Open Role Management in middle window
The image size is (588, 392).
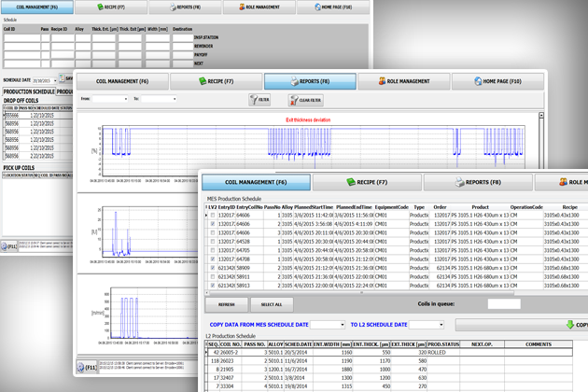pos(403,82)
